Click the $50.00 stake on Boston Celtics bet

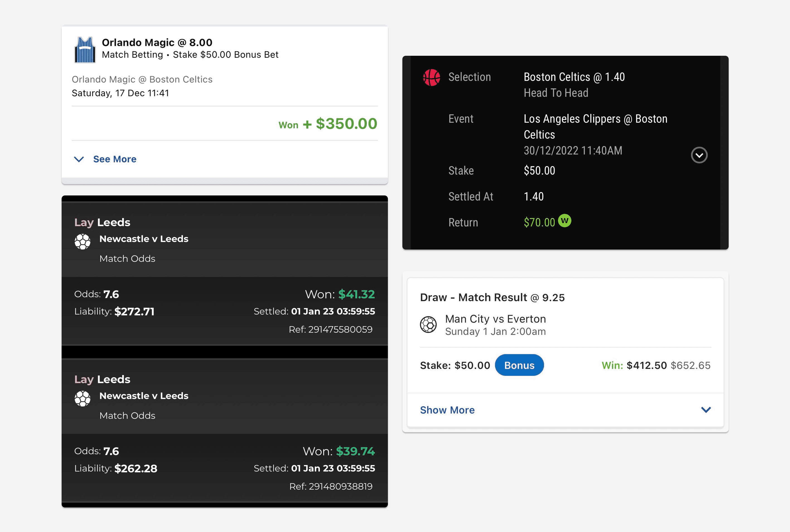[539, 171]
